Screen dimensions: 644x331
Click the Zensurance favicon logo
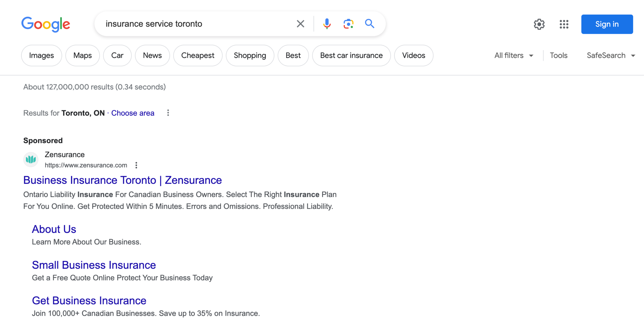tap(31, 159)
